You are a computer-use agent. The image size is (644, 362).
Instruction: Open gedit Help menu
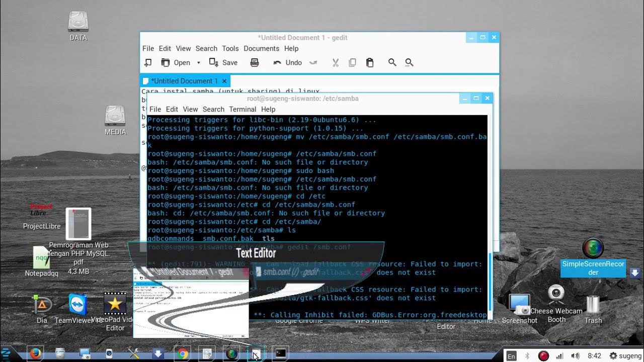point(291,48)
